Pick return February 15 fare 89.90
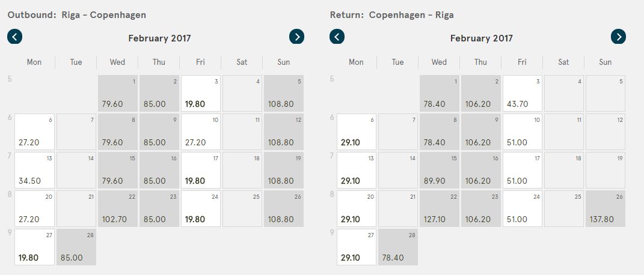 click(440, 171)
